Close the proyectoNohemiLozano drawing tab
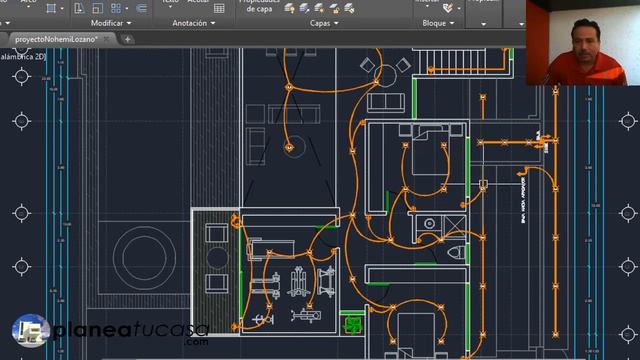 click(x=106, y=39)
